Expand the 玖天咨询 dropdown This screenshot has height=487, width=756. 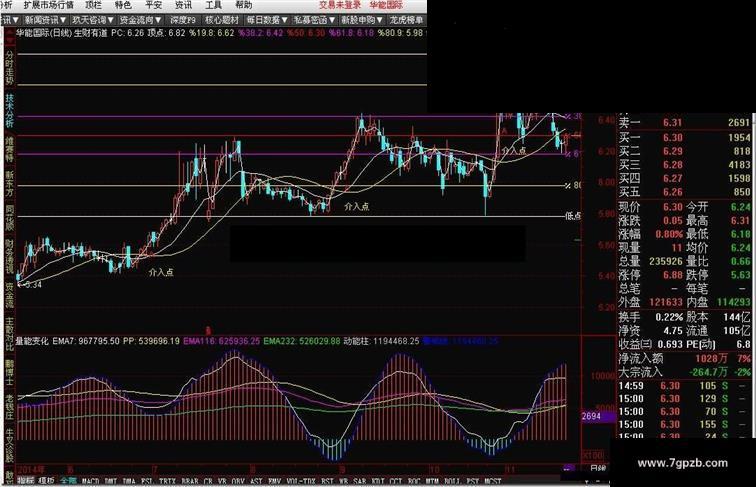click(93, 20)
